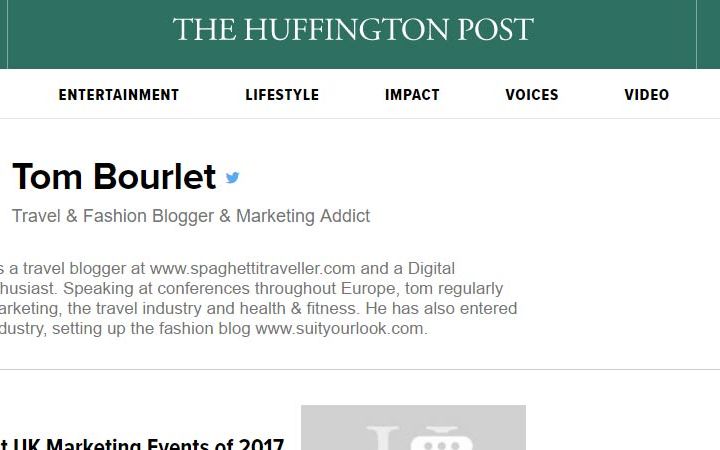Click the www.suityourlook.com address in bio
720x450 pixels.
(x=339, y=328)
